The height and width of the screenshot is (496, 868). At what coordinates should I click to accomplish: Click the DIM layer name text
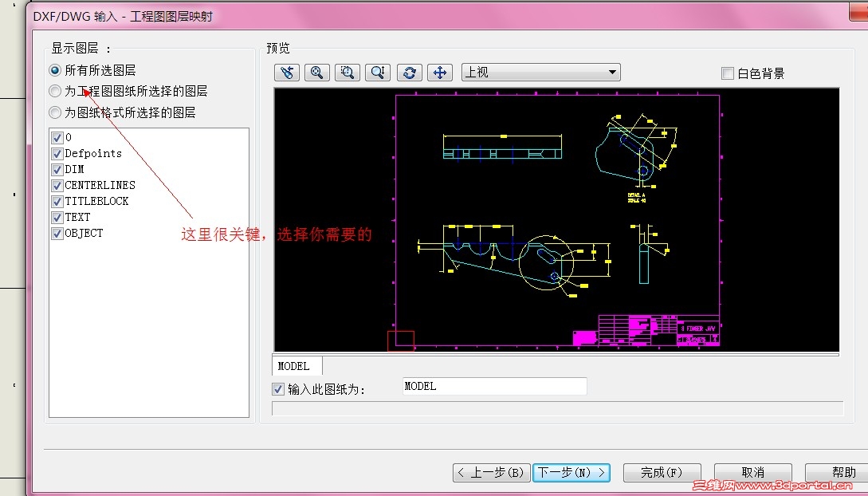(75, 169)
